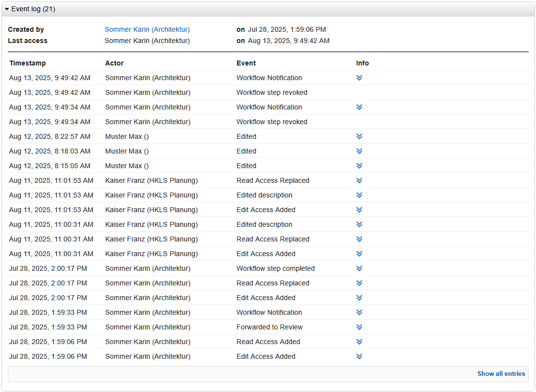Expand the Workflow step completed info chevron
Viewport: 536px width, 392px height.
(359, 268)
